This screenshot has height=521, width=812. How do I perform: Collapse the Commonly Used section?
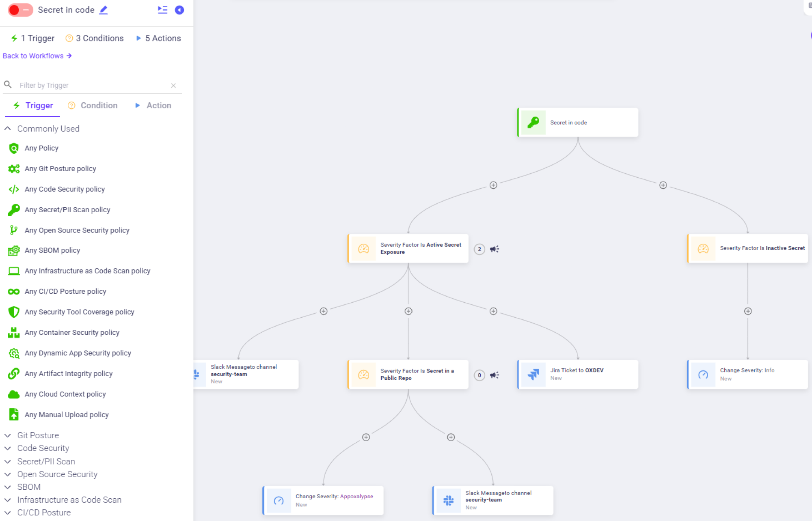point(8,129)
